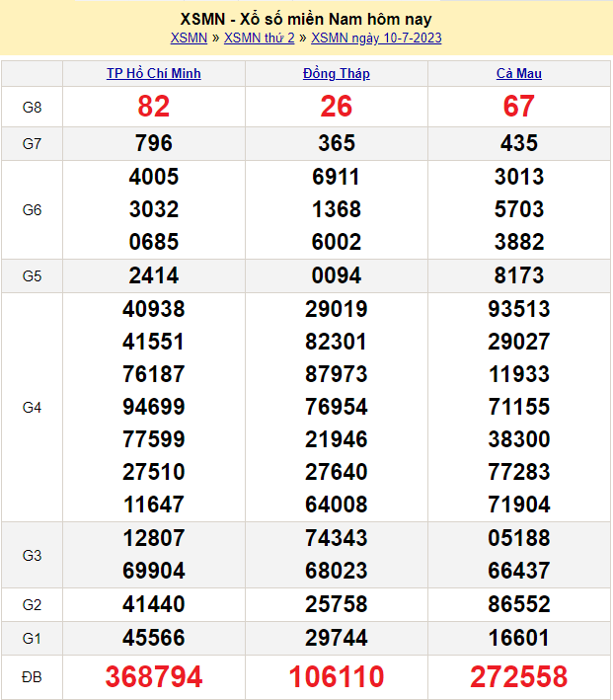Click the G4 row label
The height and width of the screenshot is (700, 613).
tap(32, 407)
